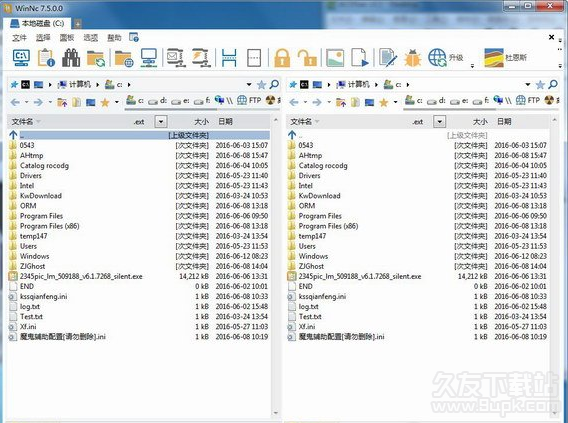Expand the 计算机 breadcrumb arrow in left panel

click(97, 85)
